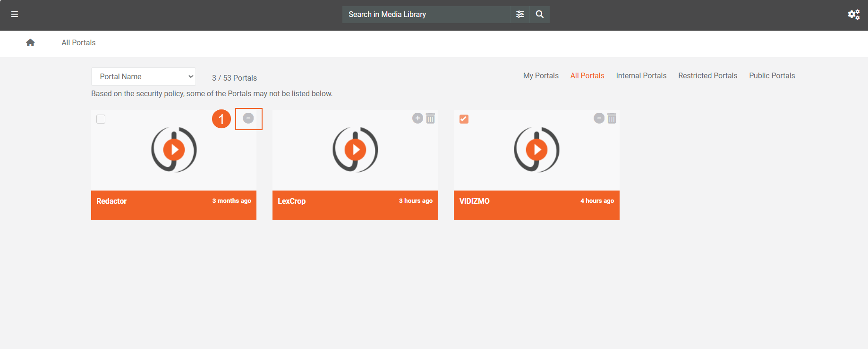Open the LexCrop portal thumbnail
The image size is (868, 349).
355,150
